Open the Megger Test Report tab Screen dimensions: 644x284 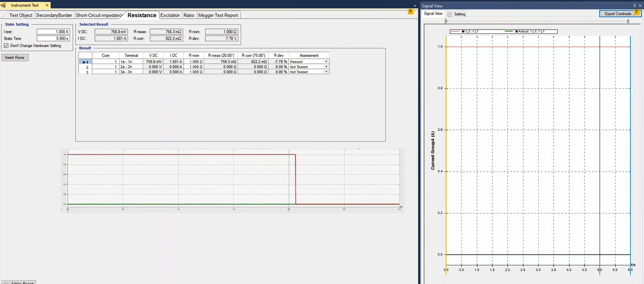click(x=218, y=15)
